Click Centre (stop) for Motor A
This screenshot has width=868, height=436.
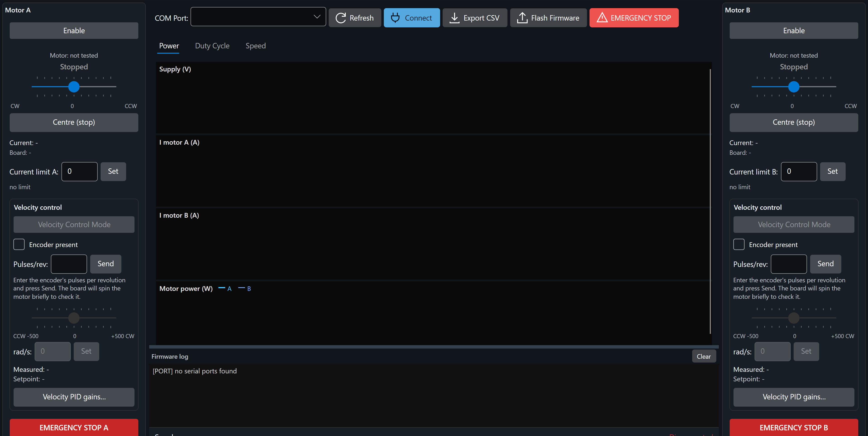74,122
